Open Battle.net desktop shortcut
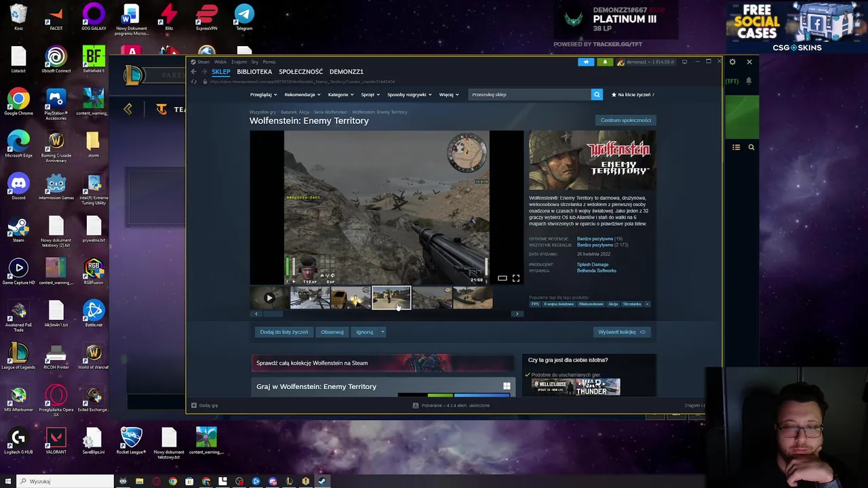This screenshot has width=868, height=488. pos(94,313)
